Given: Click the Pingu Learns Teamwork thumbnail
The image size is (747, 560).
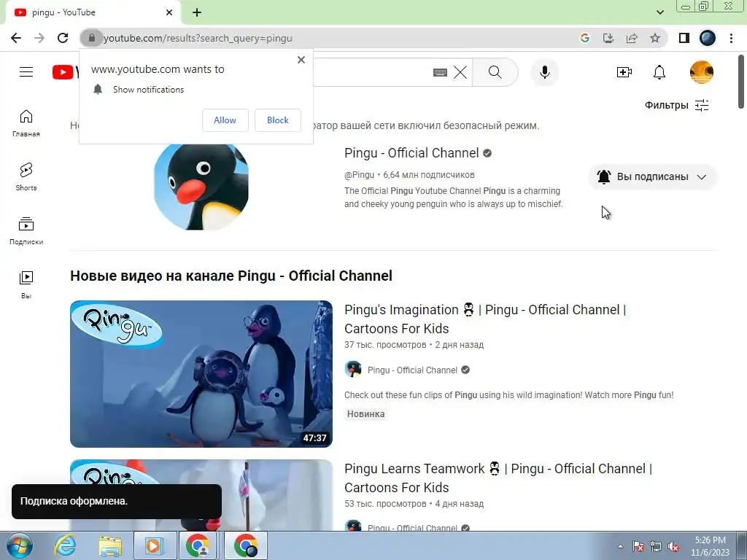Looking at the screenshot, I should click(x=201, y=495).
